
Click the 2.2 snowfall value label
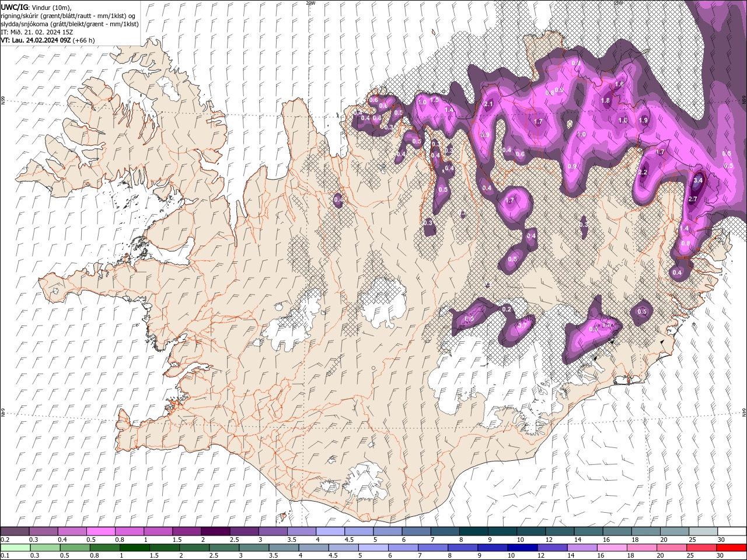(x=643, y=173)
